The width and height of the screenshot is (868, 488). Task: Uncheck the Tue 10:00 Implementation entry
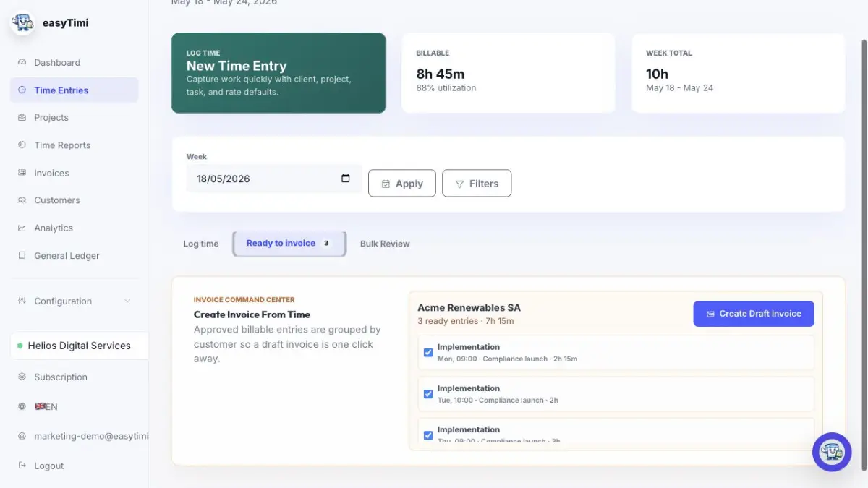pyautogui.click(x=428, y=394)
